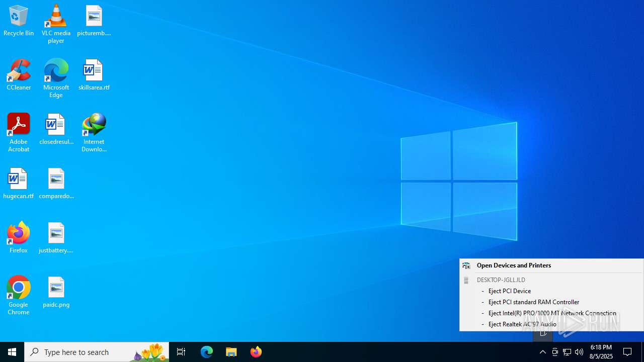Viewport: 644px width, 362px height.
Task: Choose Eject PCI Device
Action: pyautogui.click(x=551, y=291)
